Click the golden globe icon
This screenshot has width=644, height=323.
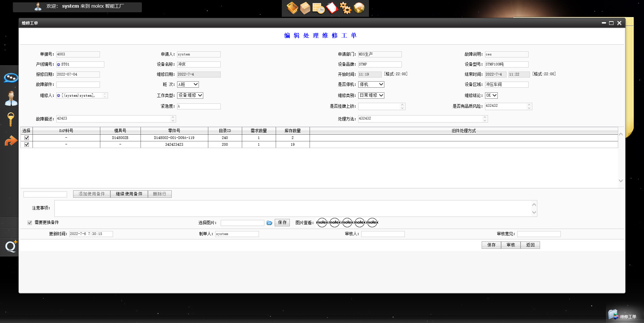tap(359, 8)
